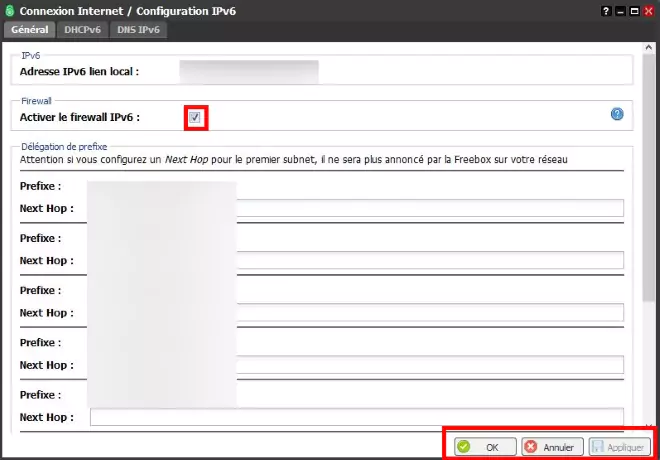Click the second Next Hop input field
The height and width of the screenshot is (460, 660).
tap(430, 260)
